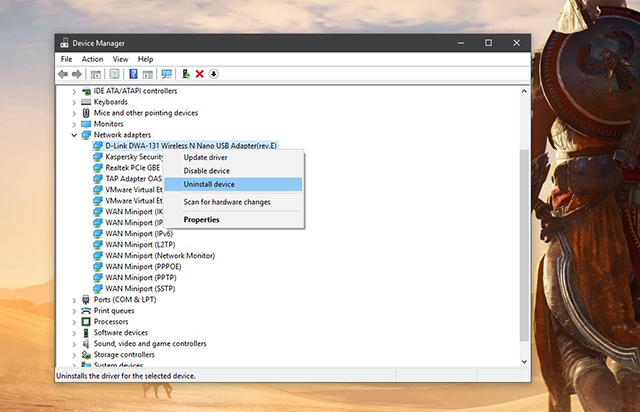The width and height of the screenshot is (640, 412).
Task: Click the Scan for hardware changes monitor icon
Action: (166, 74)
